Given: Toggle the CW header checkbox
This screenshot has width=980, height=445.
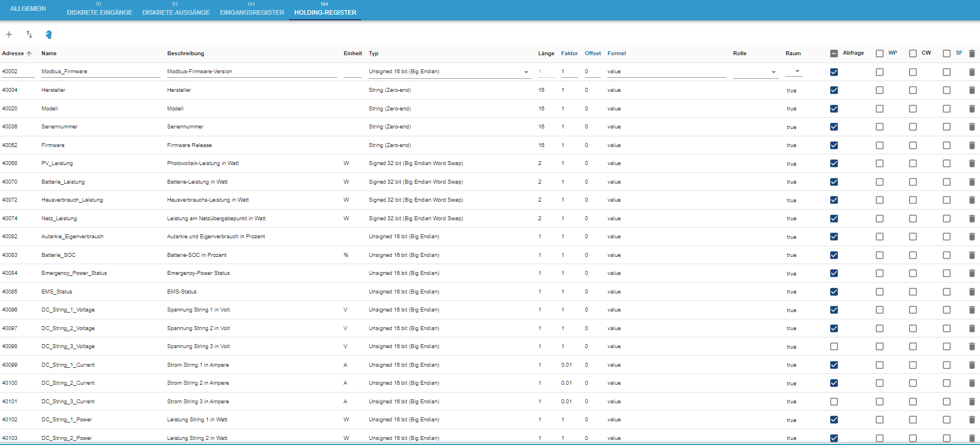Looking at the screenshot, I should [x=913, y=54].
